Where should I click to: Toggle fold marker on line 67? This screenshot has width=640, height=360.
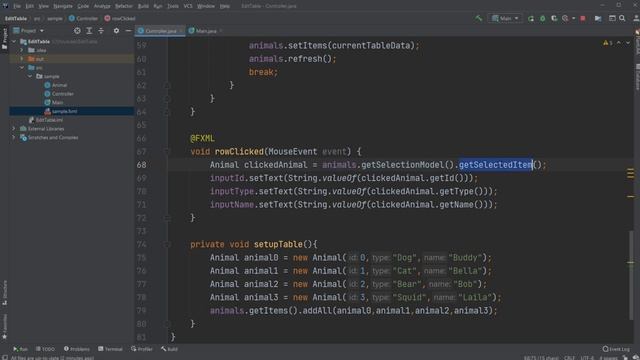tap(167, 152)
